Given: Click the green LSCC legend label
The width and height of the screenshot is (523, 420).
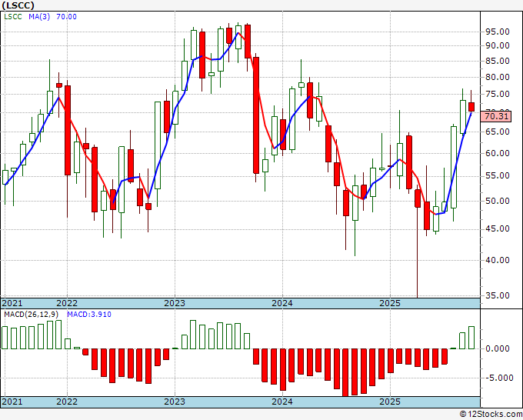Looking at the screenshot, I should point(13,17).
